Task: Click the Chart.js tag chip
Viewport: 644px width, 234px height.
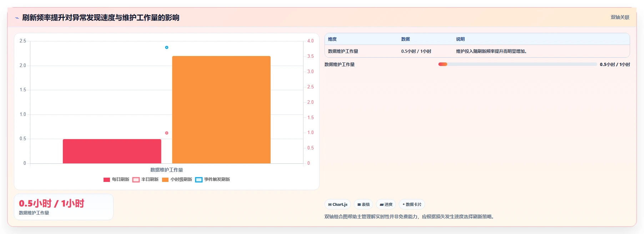Action: tap(338, 204)
